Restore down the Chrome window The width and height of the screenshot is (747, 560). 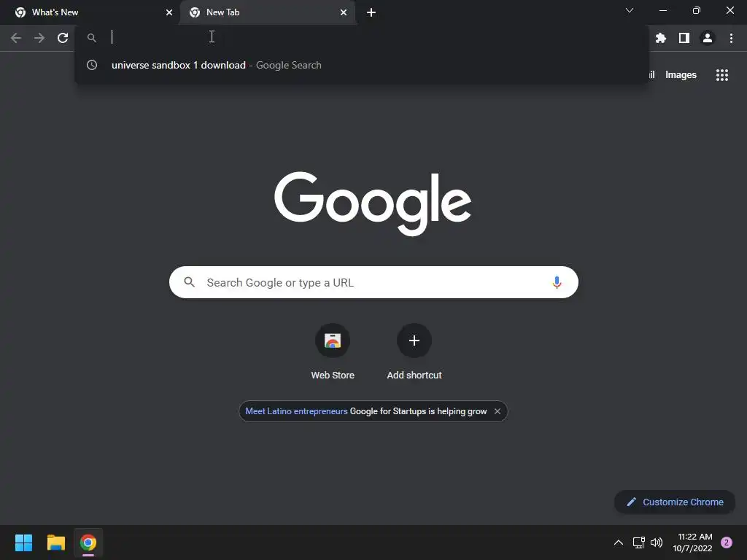[x=697, y=10]
